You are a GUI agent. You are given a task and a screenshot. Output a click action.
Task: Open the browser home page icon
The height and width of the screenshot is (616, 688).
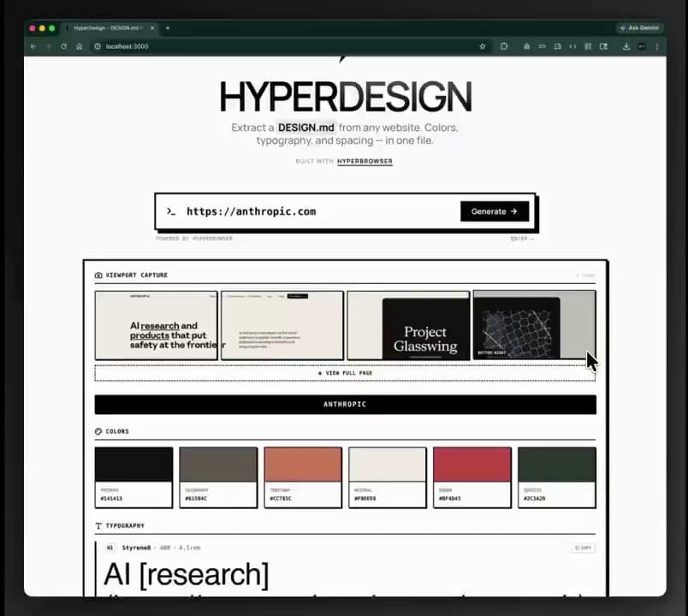pyautogui.click(x=79, y=46)
